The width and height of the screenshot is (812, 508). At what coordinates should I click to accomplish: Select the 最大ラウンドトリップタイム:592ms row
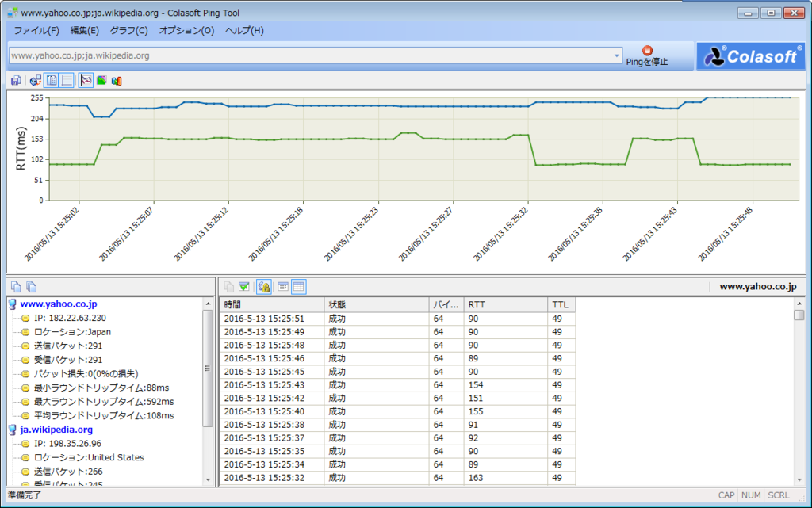(x=104, y=402)
